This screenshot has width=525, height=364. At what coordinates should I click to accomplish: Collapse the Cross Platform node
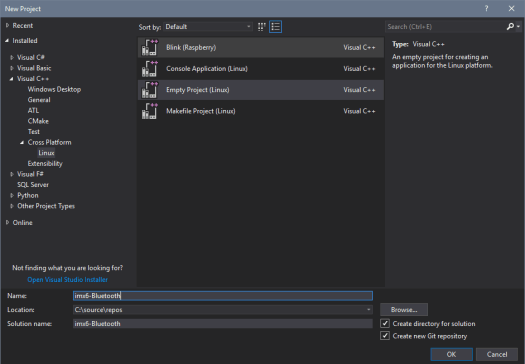click(x=22, y=143)
